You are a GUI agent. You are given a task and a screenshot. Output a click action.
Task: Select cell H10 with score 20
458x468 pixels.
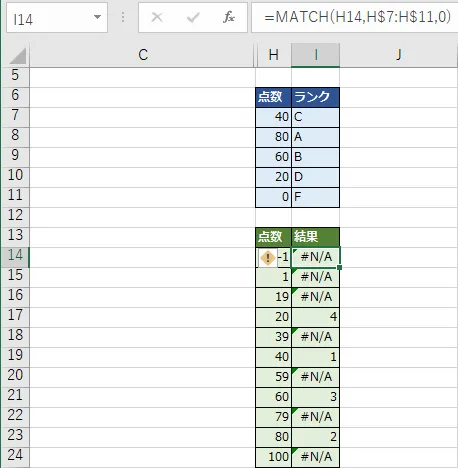[x=273, y=177]
